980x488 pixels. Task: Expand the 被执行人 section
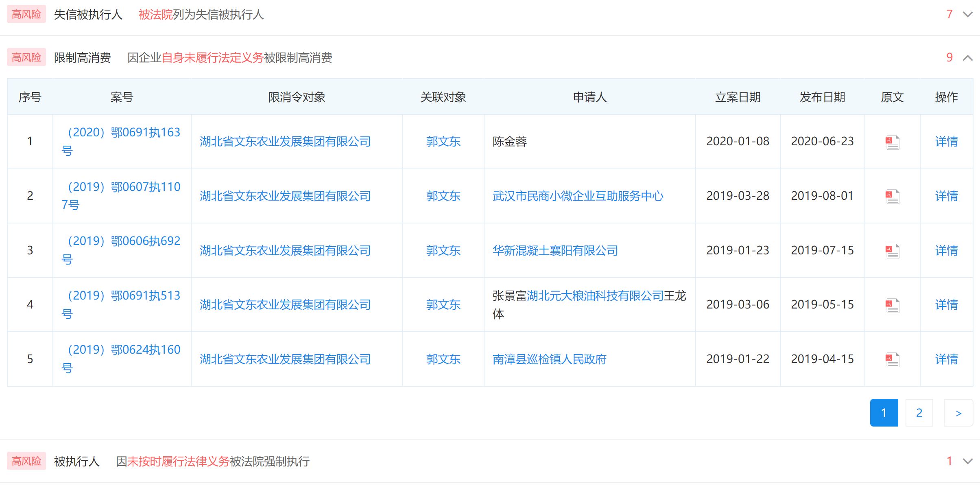[967, 461]
